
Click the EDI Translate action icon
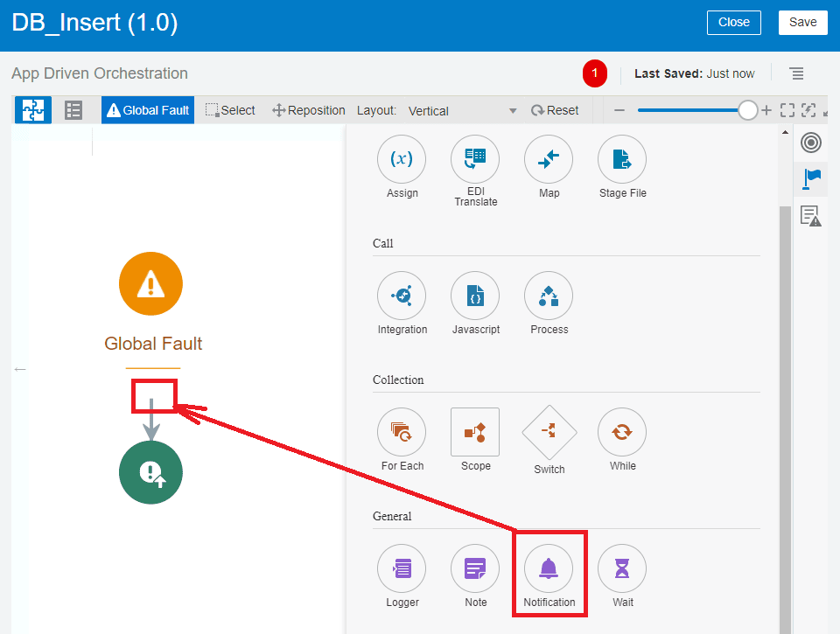point(475,159)
